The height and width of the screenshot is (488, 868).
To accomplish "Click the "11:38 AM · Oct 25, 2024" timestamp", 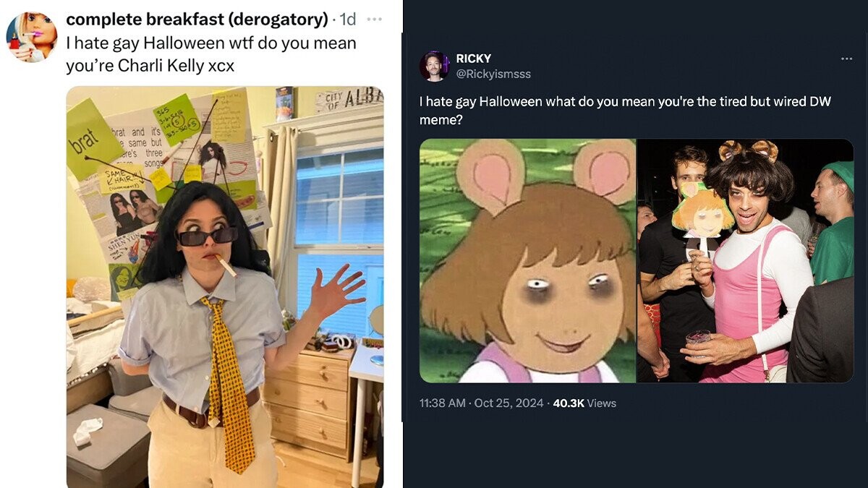I will point(481,403).
